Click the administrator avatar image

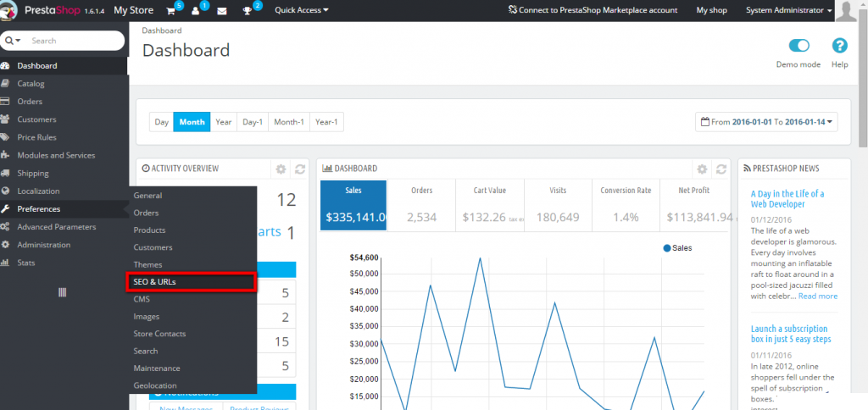pos(846,10)
